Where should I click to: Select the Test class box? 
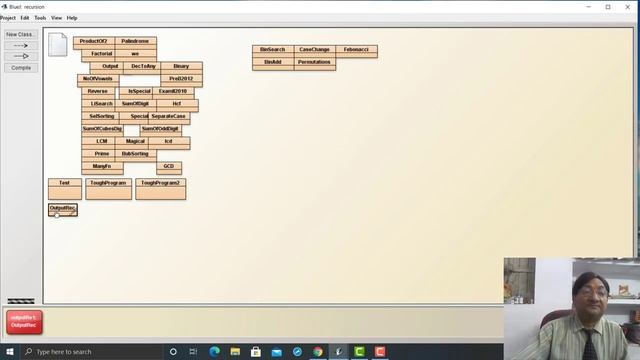(65, 189)
